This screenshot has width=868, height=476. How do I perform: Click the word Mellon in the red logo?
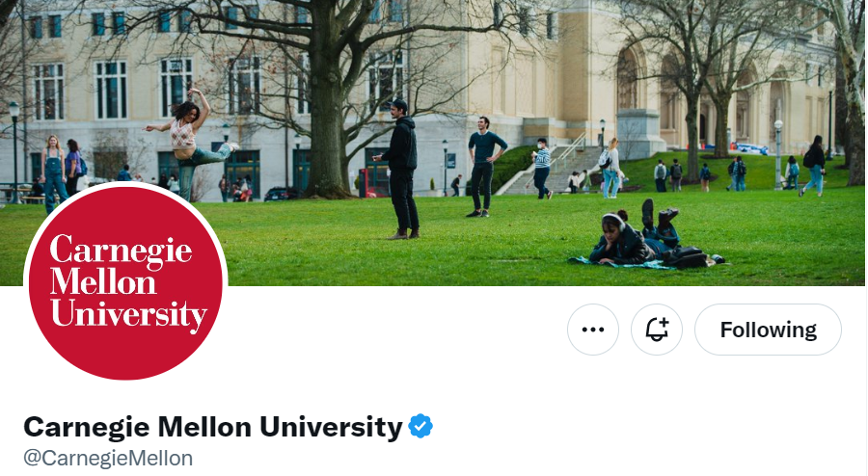click(103, 282)
